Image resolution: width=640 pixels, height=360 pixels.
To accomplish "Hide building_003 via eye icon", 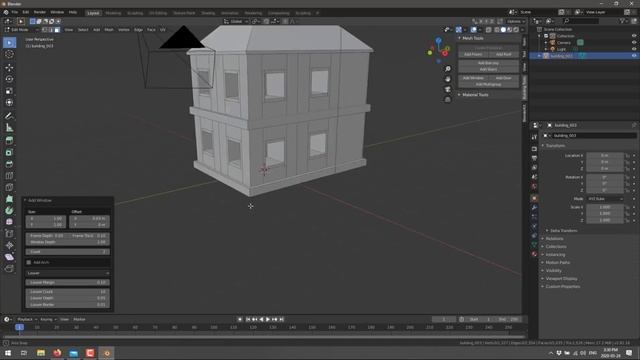I will coord(634,56).
